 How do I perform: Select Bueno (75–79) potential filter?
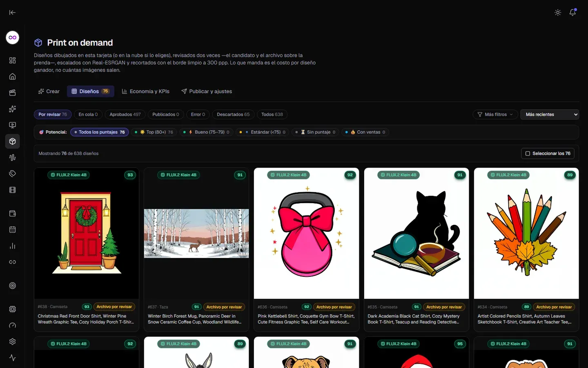coord(206,132)
